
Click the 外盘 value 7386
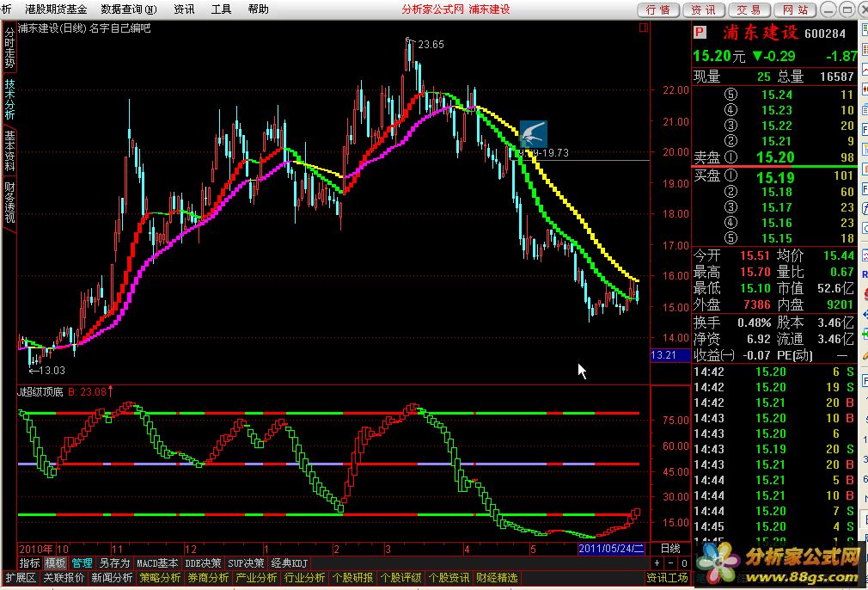[x=757, y=304]
